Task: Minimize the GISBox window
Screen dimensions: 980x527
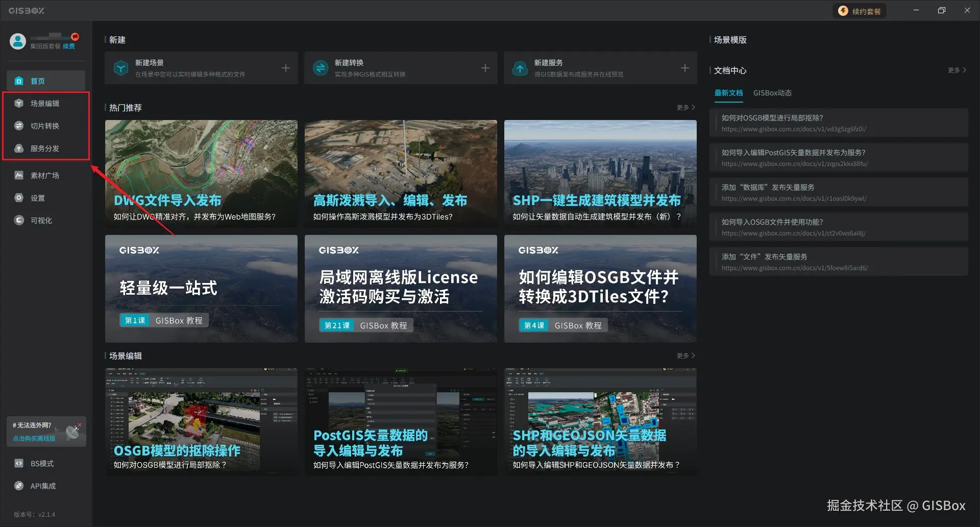Action: 916,10
